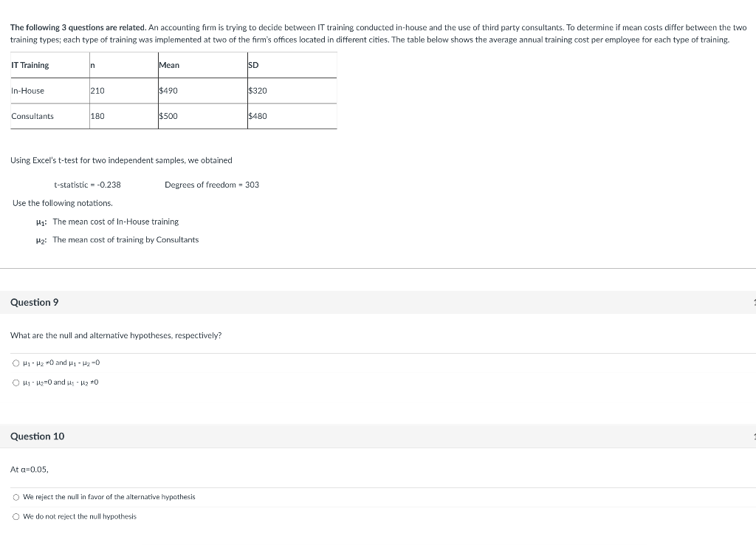The width and height of the screenshot is (756, 545).
Task: Click the $320 standard deviation cell
Action: coord(258,90)
